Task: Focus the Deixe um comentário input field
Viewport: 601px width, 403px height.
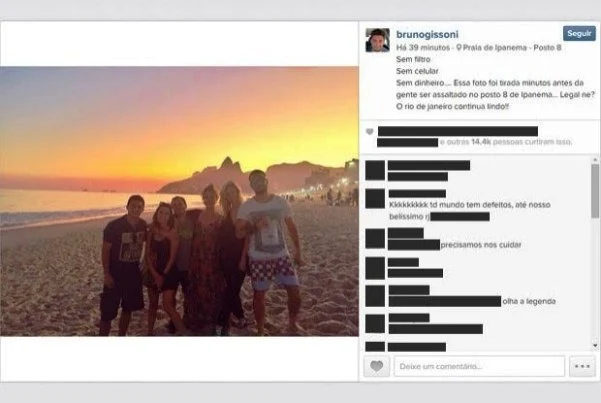Action: [479, 366]
